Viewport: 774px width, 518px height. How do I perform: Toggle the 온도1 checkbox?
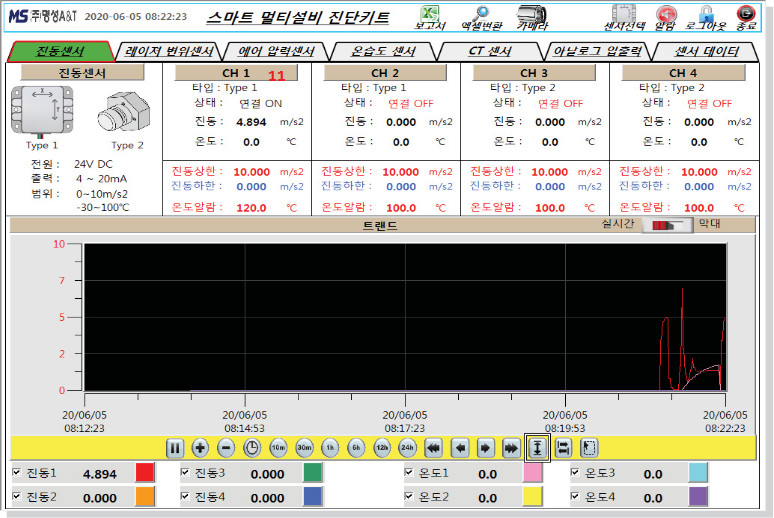tap(409, 473)
